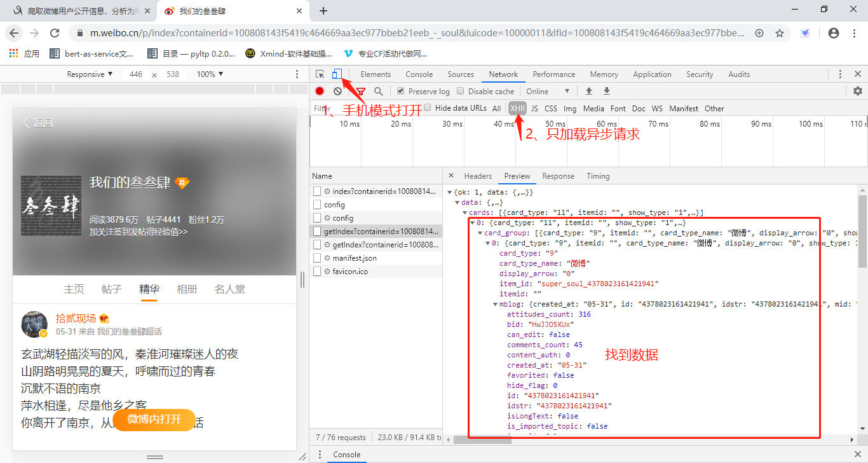Export HAR with down arrow icon
This screenshot has width=868, height=463.
pyautogui.click(x=607, y=92)
